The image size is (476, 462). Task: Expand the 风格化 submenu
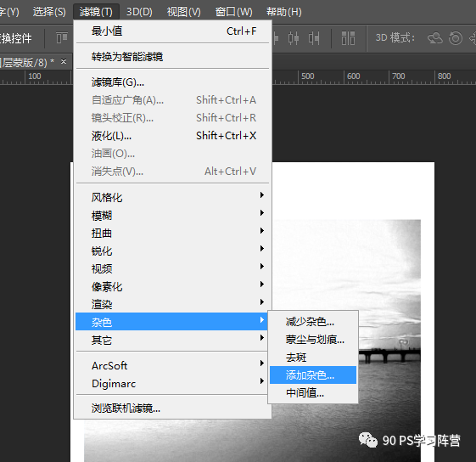(173, 198)
